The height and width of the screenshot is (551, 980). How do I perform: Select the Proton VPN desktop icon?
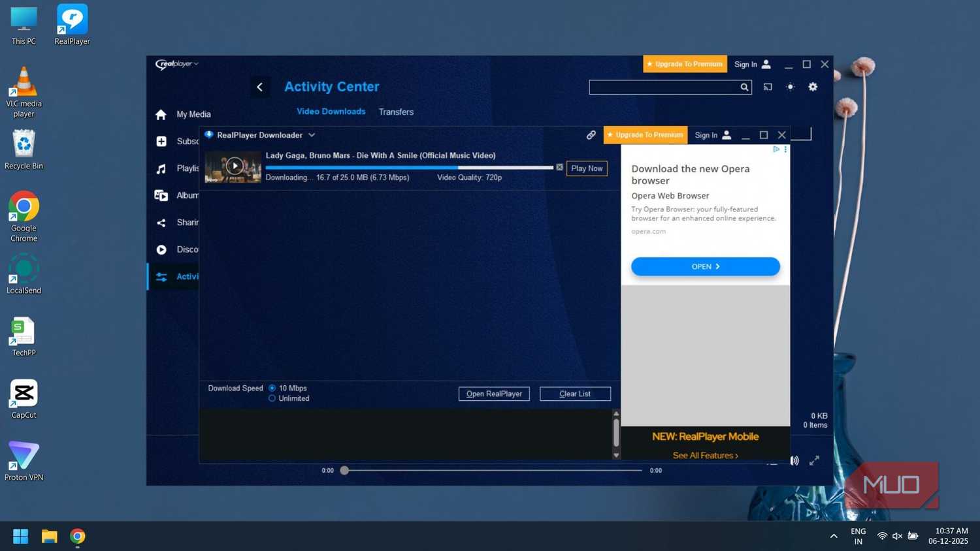(x=24, y=462)
